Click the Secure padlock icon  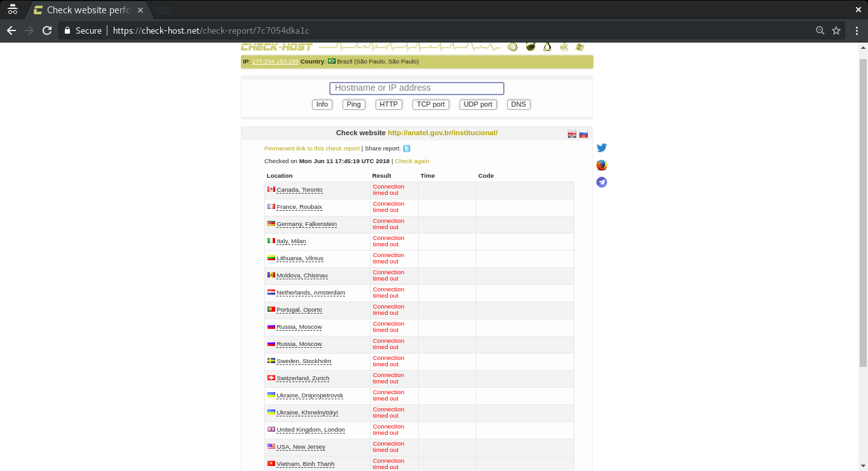pos(67,30)
